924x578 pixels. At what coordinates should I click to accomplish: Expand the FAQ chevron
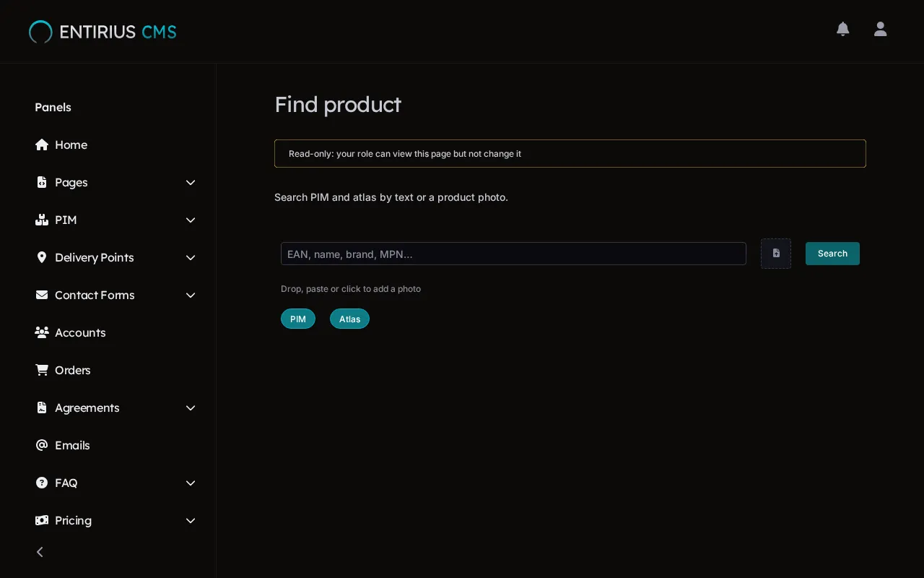191,483
